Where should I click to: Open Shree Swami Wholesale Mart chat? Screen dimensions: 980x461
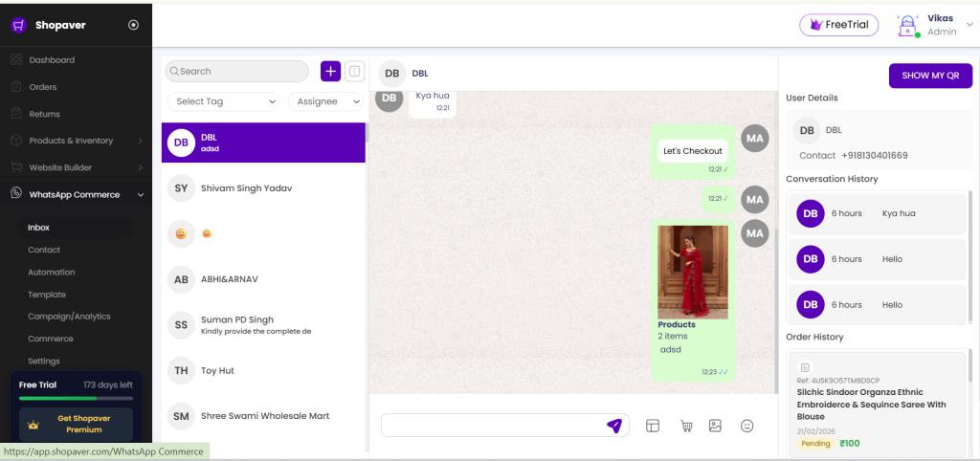(263, 416)
